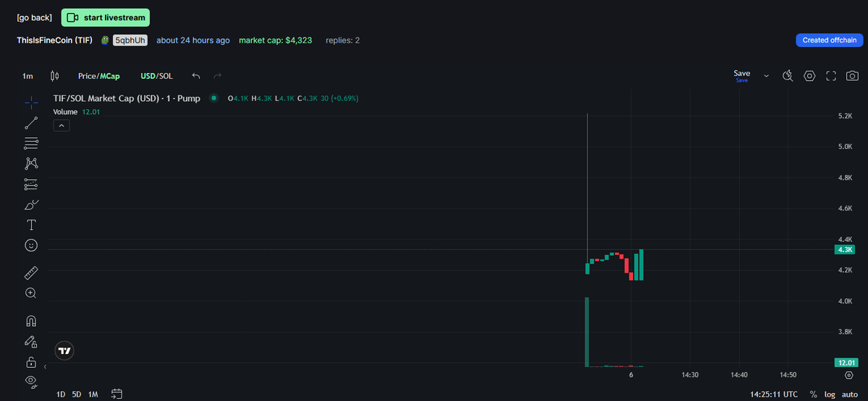The image size is (868, 401).
Task: Click the Created offchain badge
Action: coord(829,40)
